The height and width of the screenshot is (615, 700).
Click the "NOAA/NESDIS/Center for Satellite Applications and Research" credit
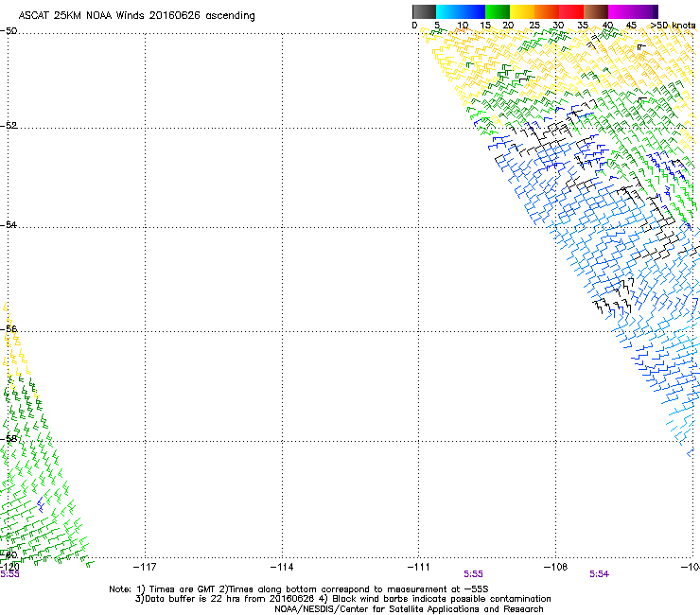click(x=409, y=609)
